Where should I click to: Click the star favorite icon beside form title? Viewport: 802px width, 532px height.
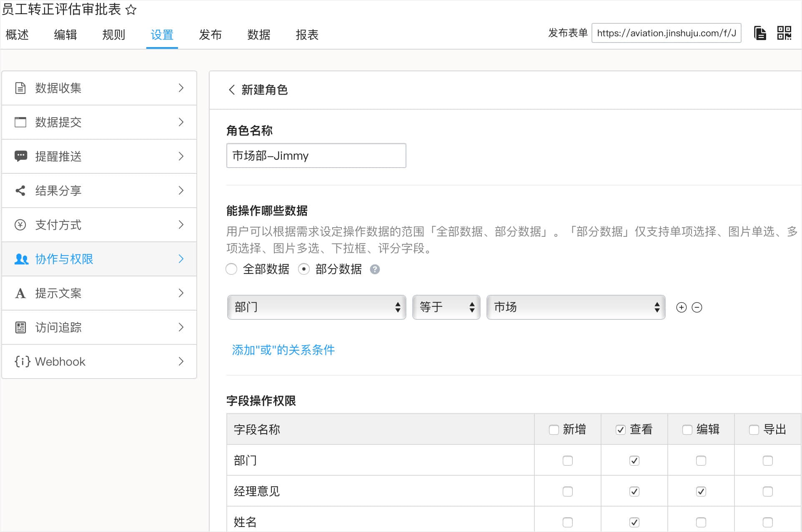coord(131,10)
